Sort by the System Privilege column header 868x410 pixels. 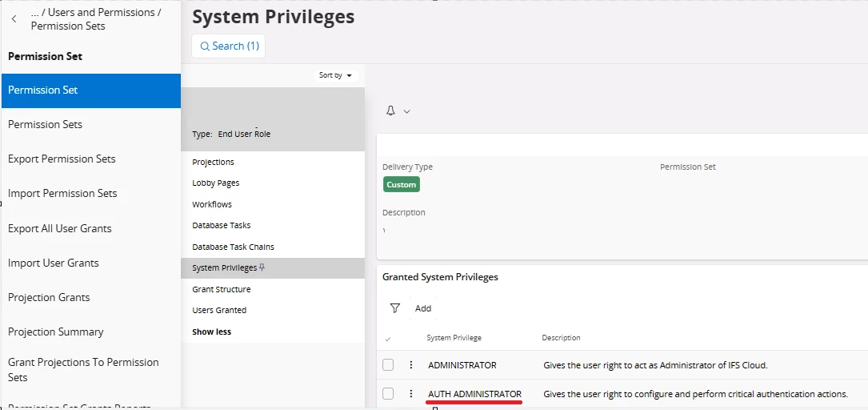[x=454, y=338]
